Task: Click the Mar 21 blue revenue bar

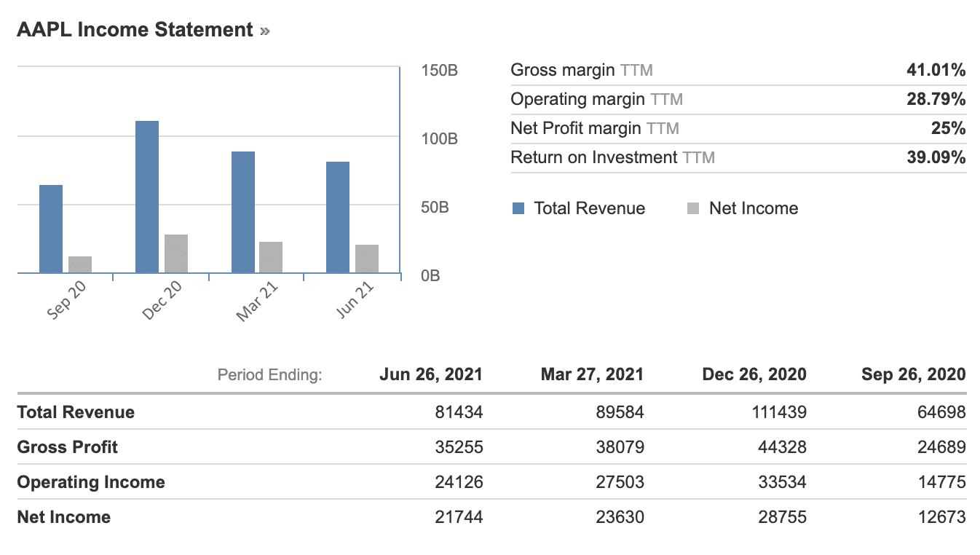Action: coord(243,212)
